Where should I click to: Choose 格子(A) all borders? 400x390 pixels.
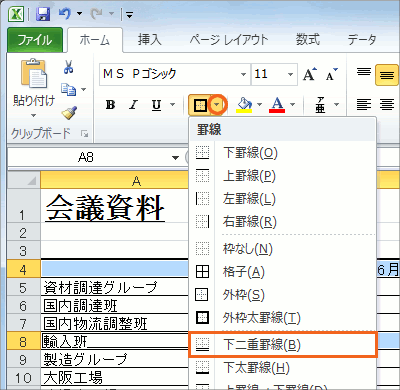point(283,272)
